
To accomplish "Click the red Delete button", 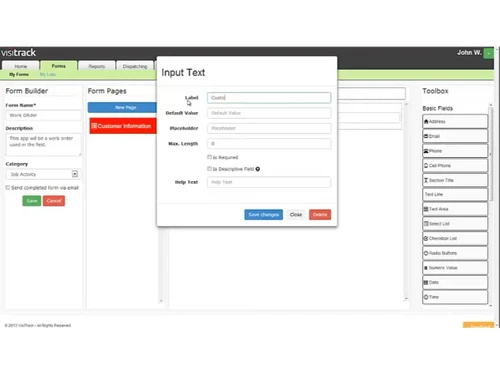I will pyautogui.click(x=320, y=215).
